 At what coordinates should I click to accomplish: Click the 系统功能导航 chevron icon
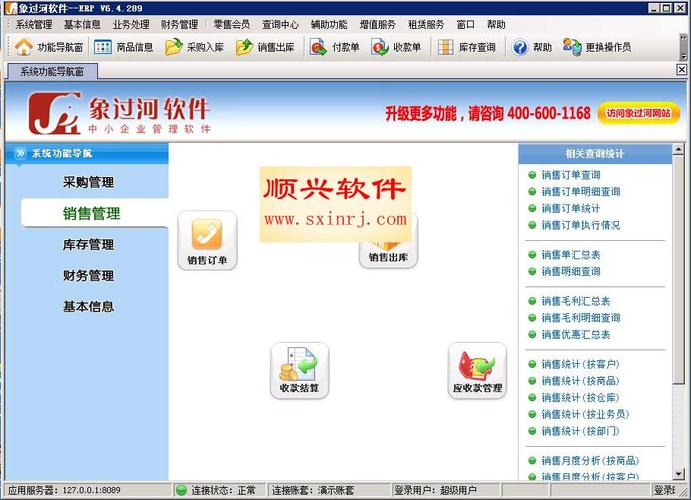click(x=20, y=153)
